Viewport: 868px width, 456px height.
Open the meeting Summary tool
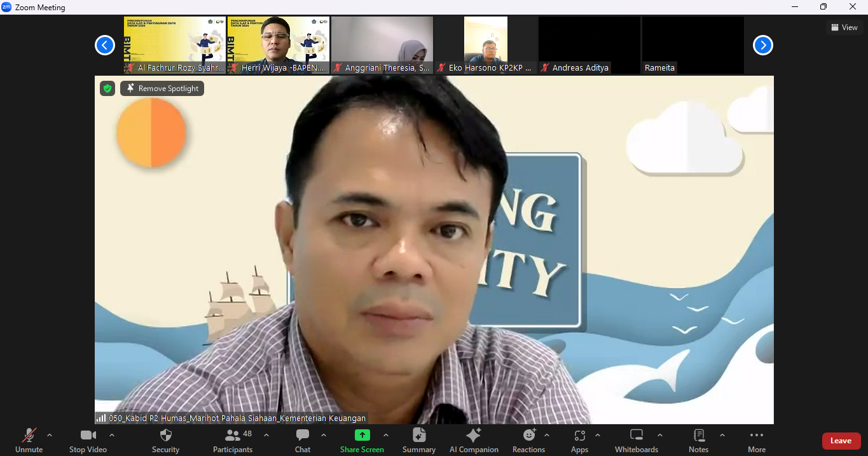click(x=418, y=441)
